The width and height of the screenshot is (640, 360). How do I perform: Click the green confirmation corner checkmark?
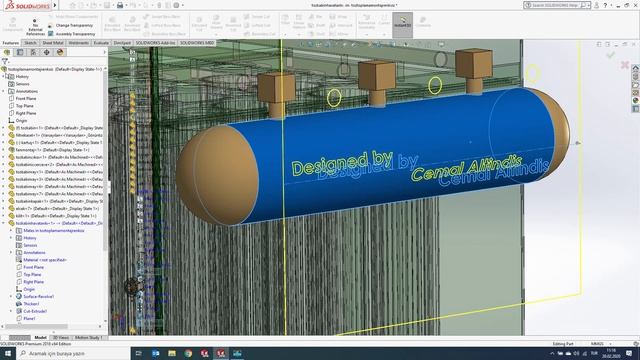611,55
